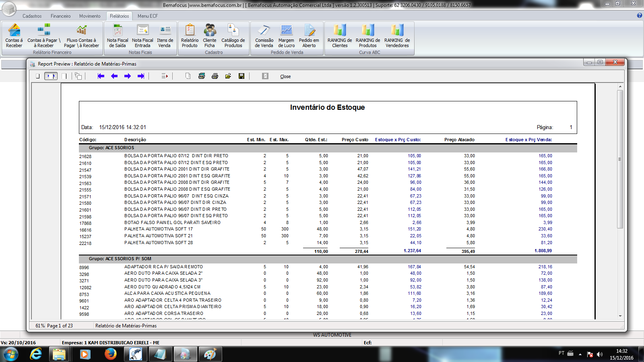Viewport: 644px width, 362px height.
Task: Go to next page arrow
Action: pos(128,76)
